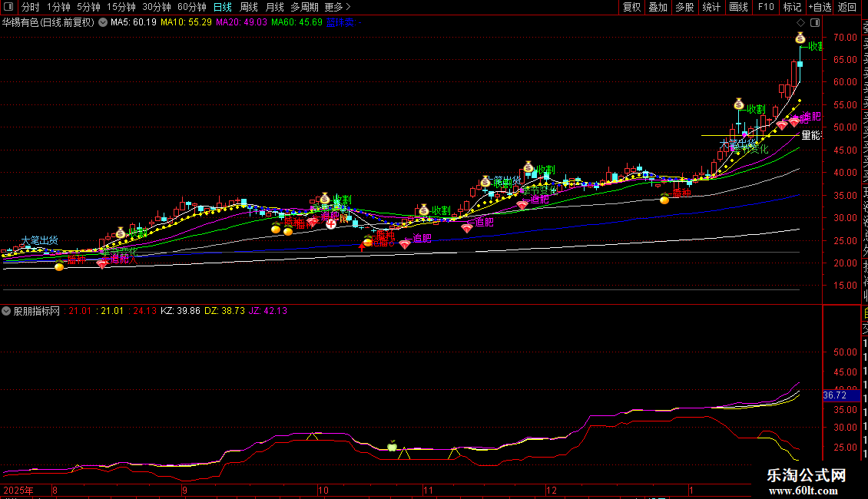Click the red diamond icon beside 追肥入 in August
This screenshot has width=868, height=499.
pyautogui.click(x=102, y=264)
